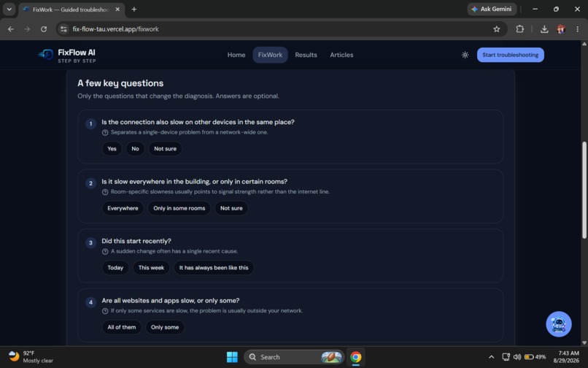
Task: Open the Chrome profile avatar
Action: pyautogui.click(x=561, y=29)
